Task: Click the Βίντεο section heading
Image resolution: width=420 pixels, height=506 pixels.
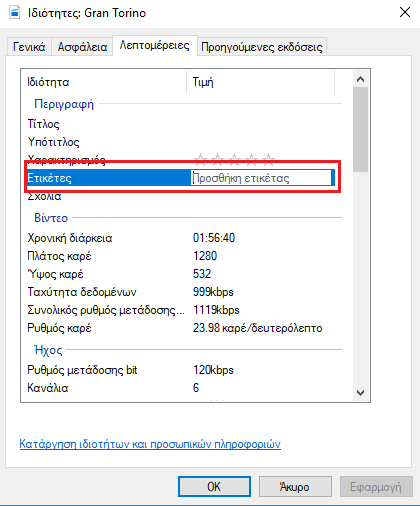Action: click(x=51, y=218)
